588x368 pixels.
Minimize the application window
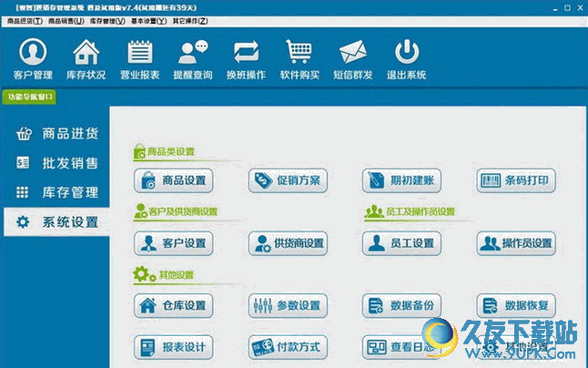[556, 8]
